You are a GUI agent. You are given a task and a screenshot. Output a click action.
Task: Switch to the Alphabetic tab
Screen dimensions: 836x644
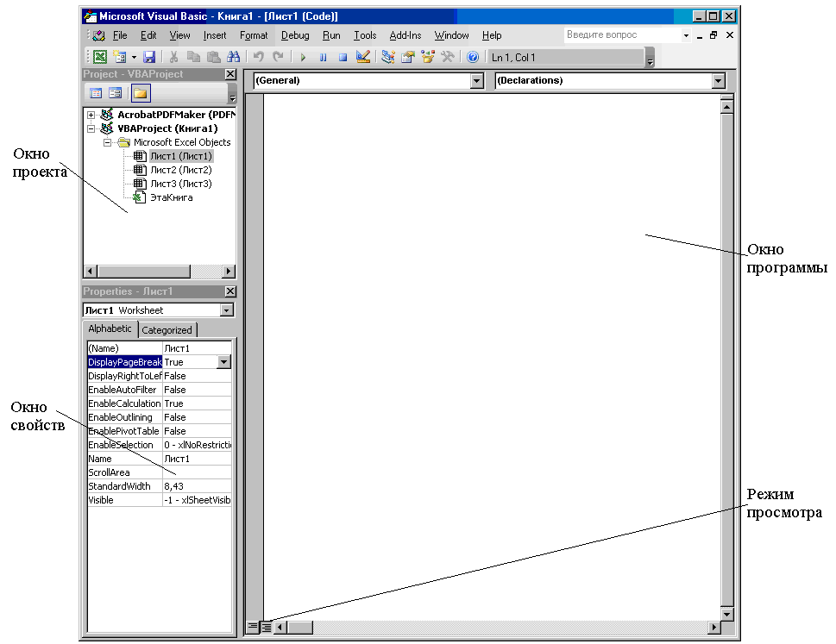click(x=110, y=328)
